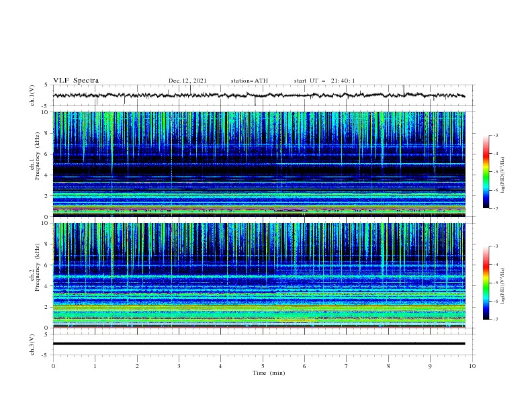The image size is (532, 411).
Task: Click the upper "log(PSD)(V²/Hz)" colorbar label
Action: tap(503, 175)
